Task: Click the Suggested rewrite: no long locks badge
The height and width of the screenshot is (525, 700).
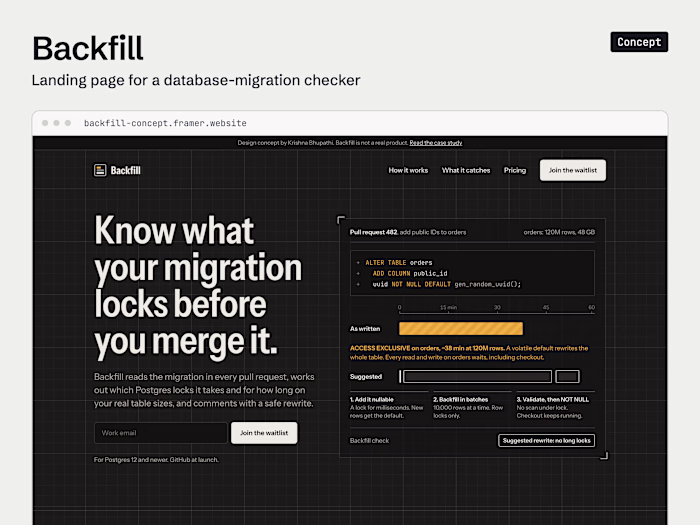Action: coord(546,441)
